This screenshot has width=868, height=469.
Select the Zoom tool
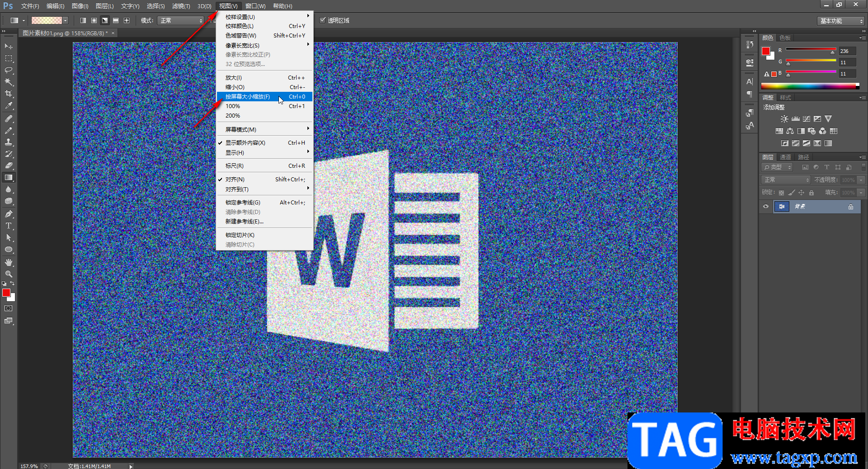point(9,274)
